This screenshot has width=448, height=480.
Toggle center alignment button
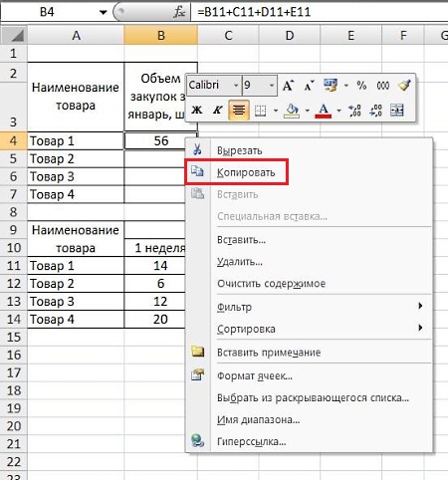click(239, 110)
